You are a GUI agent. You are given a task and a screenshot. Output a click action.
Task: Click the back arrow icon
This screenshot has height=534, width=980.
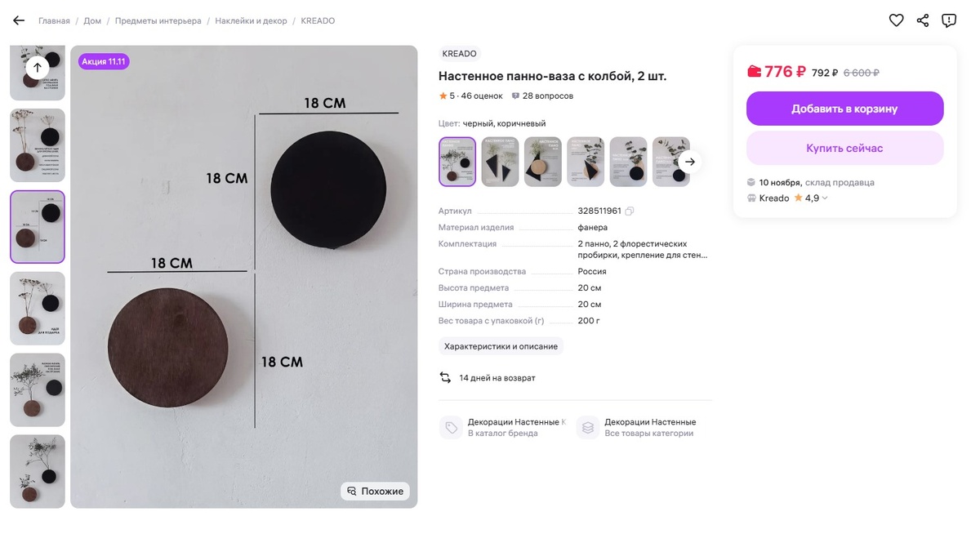18,20
